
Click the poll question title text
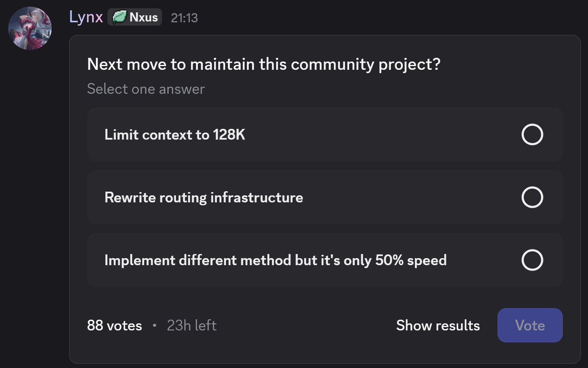264,64
